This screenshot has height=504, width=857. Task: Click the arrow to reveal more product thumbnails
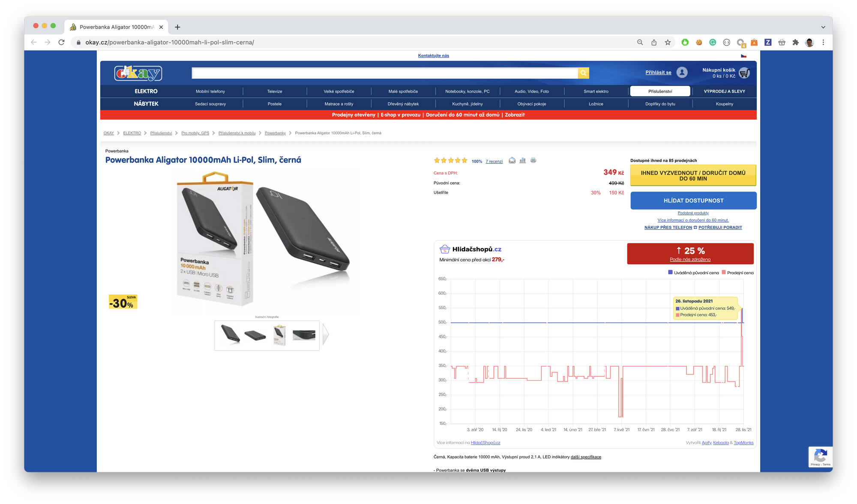coord(327,335)
